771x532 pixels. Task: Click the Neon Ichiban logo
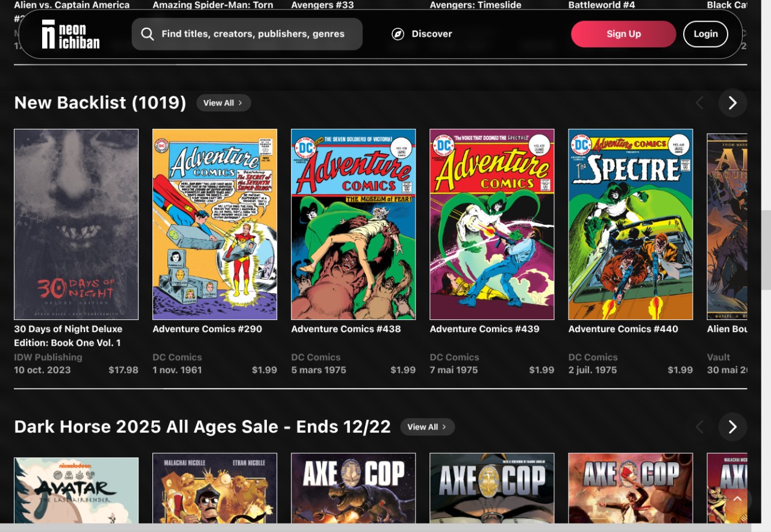coord(70,34)
